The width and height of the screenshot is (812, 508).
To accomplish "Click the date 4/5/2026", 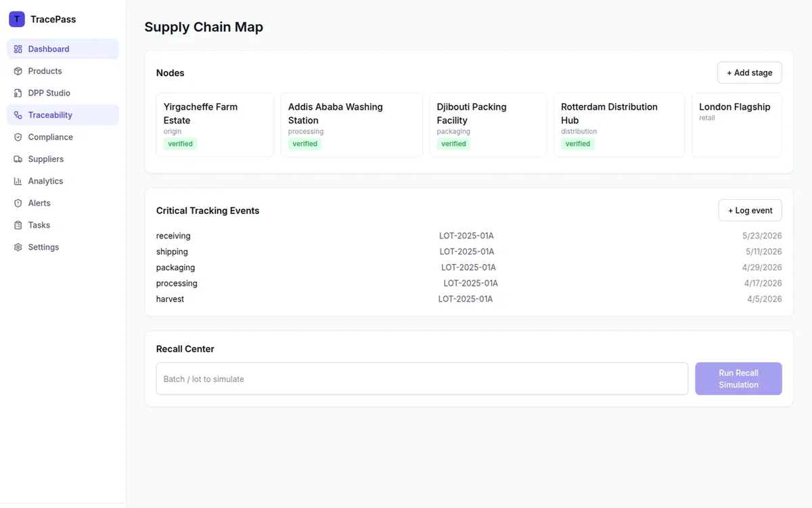I will (765, 299).
